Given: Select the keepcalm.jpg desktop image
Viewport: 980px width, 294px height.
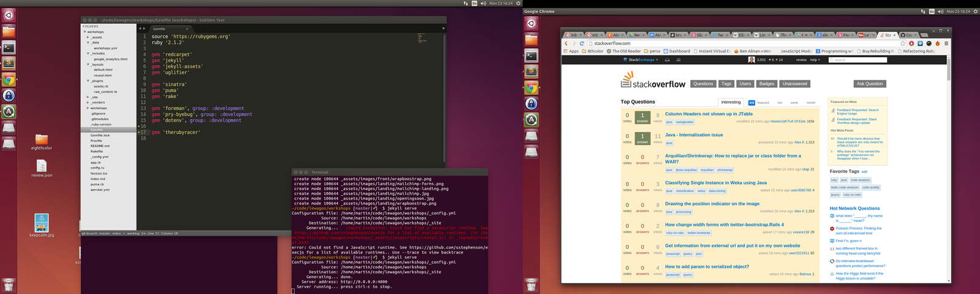Looking at the screenshot, I should (42, 225).
